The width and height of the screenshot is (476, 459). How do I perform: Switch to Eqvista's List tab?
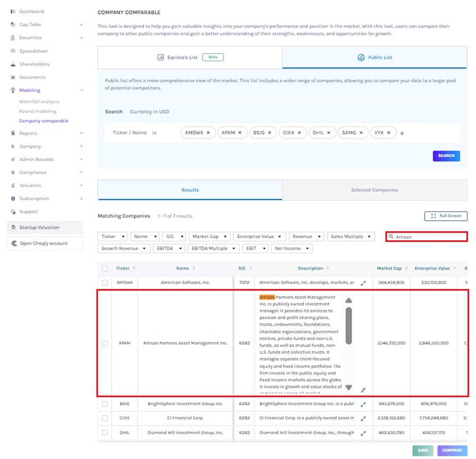[x=190, y=57]
